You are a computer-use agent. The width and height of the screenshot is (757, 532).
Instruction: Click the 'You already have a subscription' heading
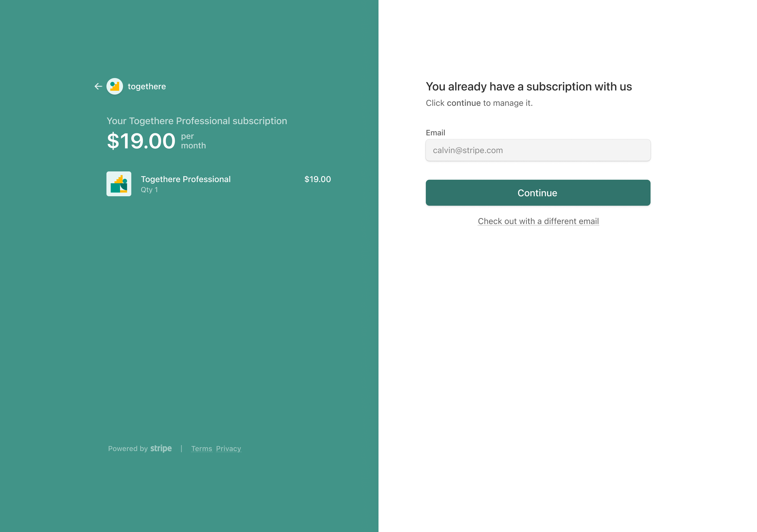[x=528, y=87]
